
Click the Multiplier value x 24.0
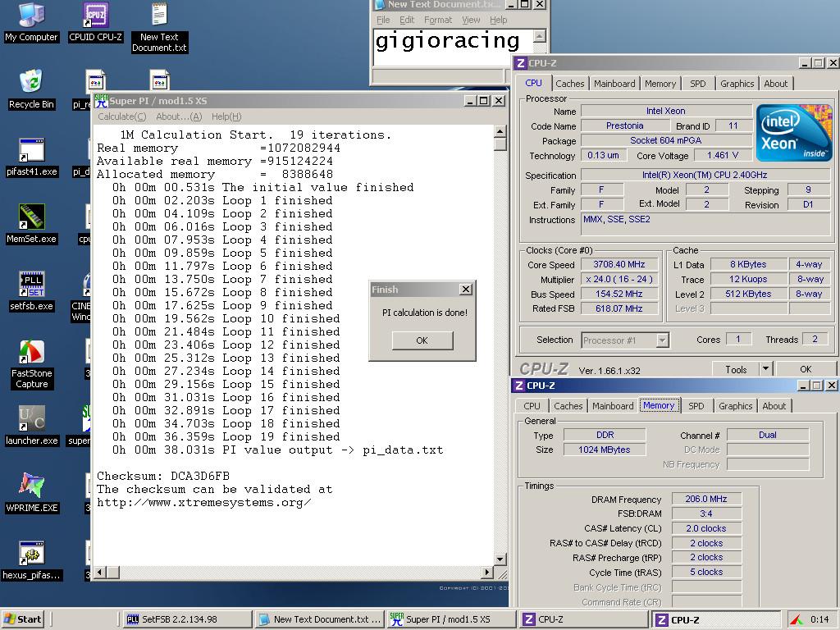tap(619, 280)
